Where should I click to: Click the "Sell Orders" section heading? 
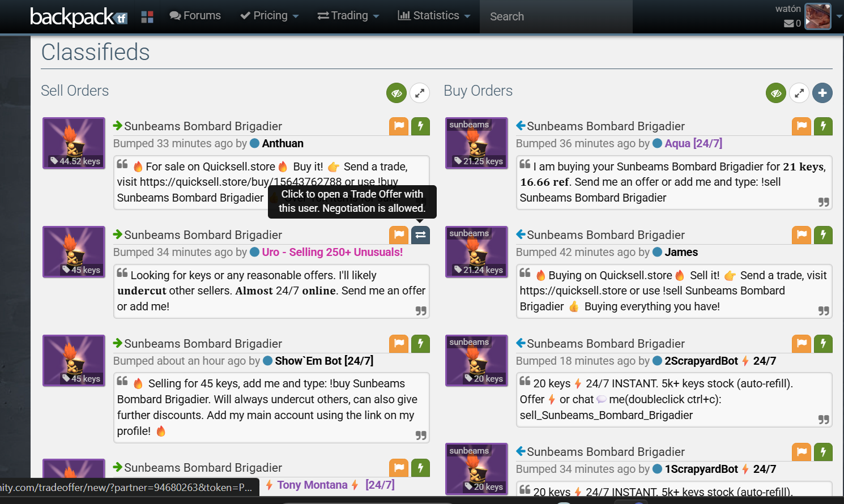[75, 91]
